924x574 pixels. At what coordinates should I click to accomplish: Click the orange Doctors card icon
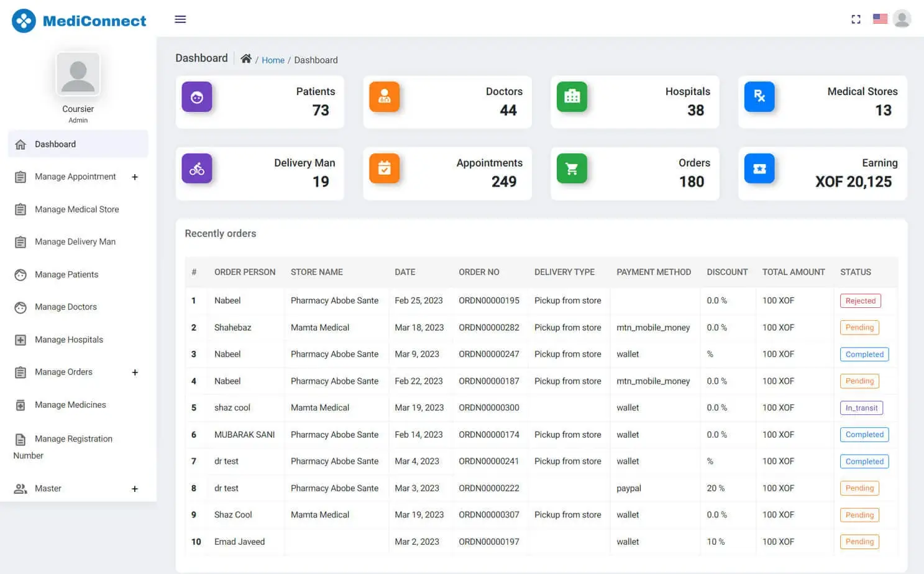pyautogui.click(x=385, y=97)
